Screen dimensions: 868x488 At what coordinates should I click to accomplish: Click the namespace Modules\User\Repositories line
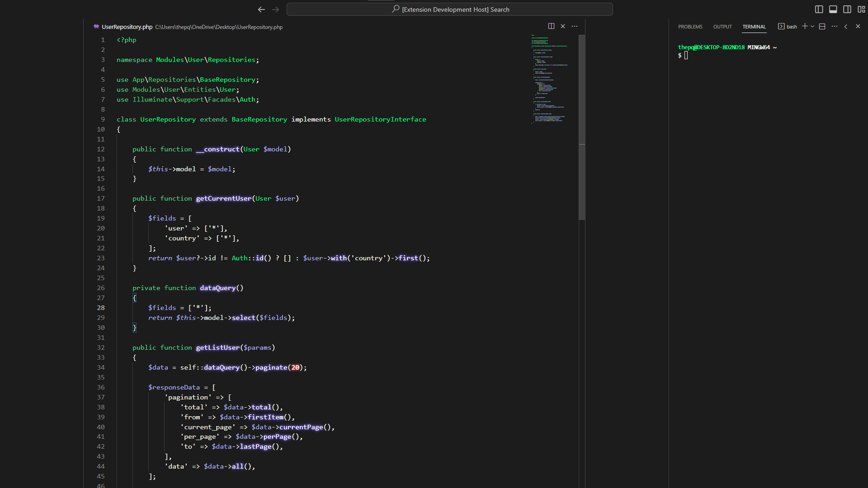(x=188, y=60)
